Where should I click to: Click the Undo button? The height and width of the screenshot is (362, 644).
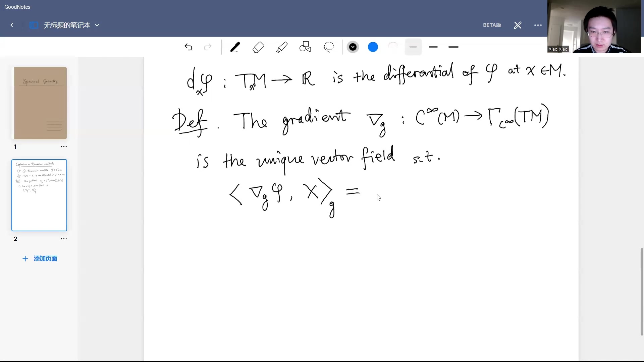[187, 47]
